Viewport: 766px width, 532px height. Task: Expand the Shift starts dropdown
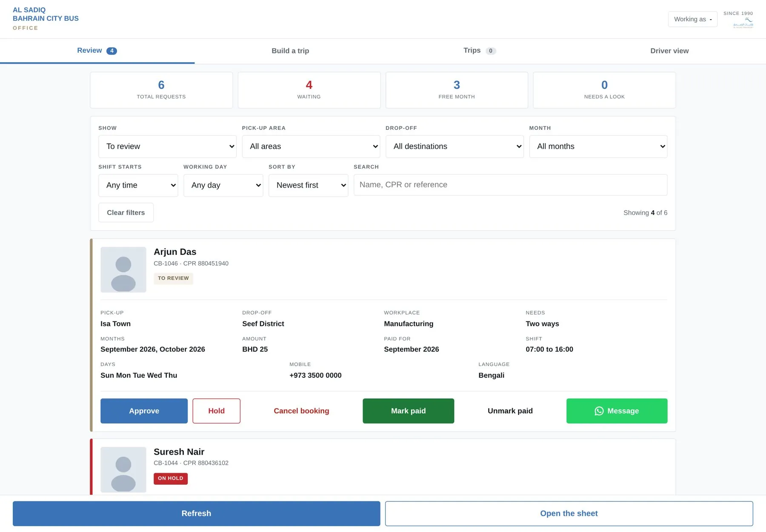tap(138, 185)
